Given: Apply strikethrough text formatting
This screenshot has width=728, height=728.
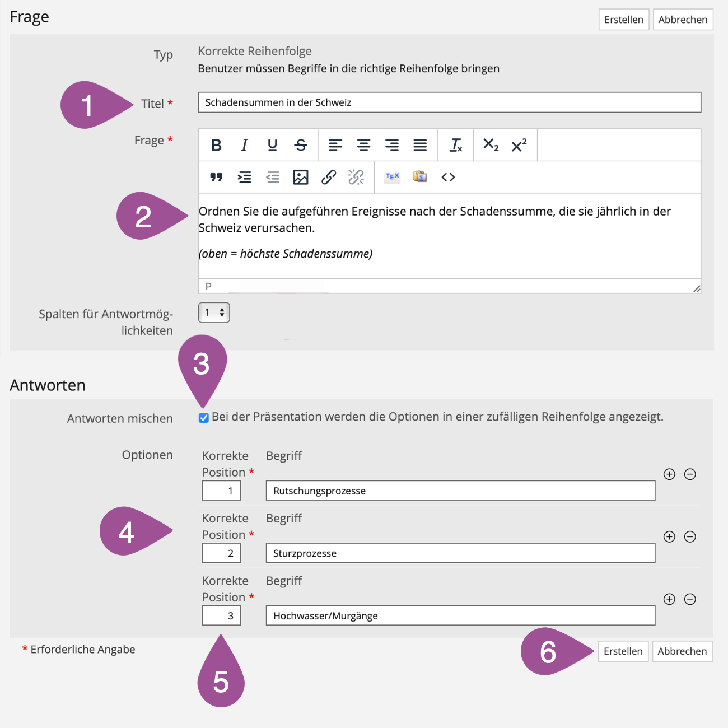Looking at the screenshot, I should pyautogui.click(x=301, y=146).
